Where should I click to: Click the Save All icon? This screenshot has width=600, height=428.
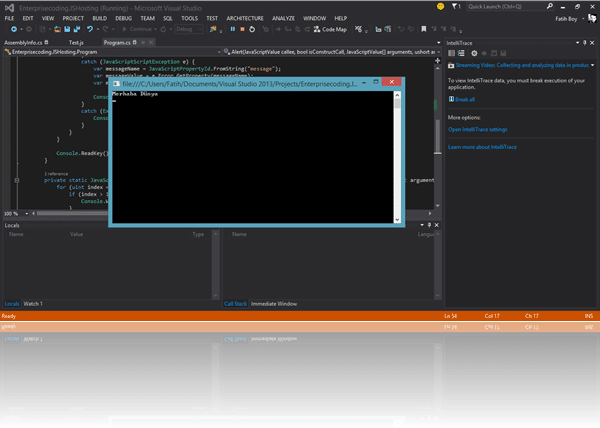click(77, 29)
